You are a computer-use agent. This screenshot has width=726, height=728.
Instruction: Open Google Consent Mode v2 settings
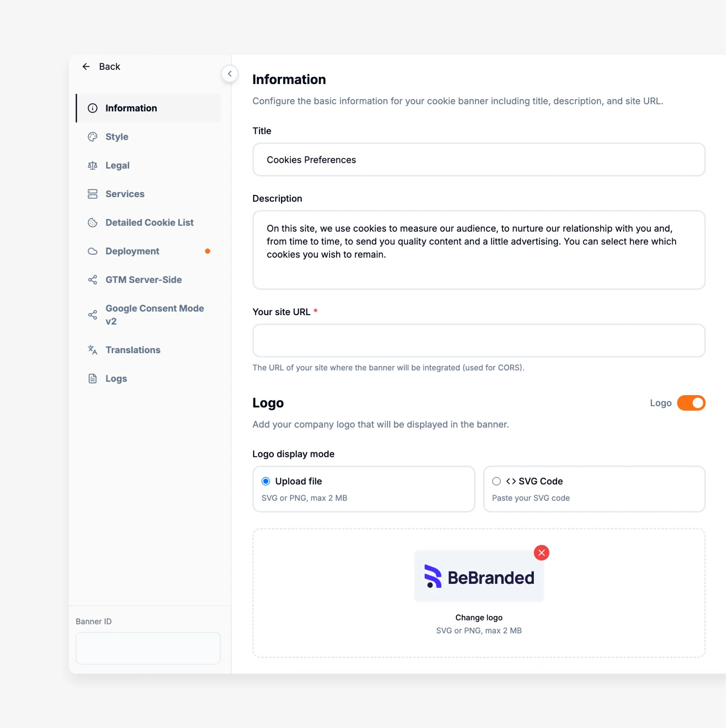coord(148,315)
